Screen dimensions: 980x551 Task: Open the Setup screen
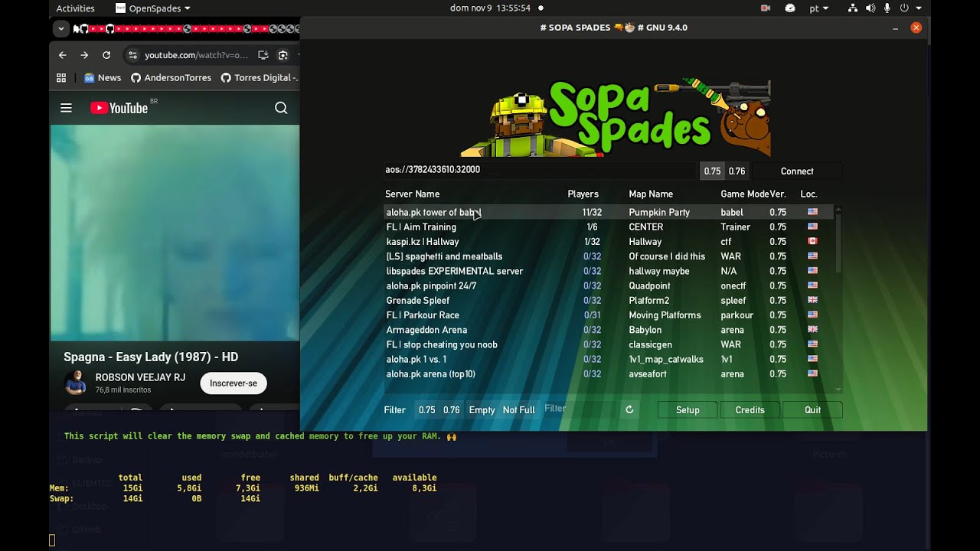pos(688,410)
